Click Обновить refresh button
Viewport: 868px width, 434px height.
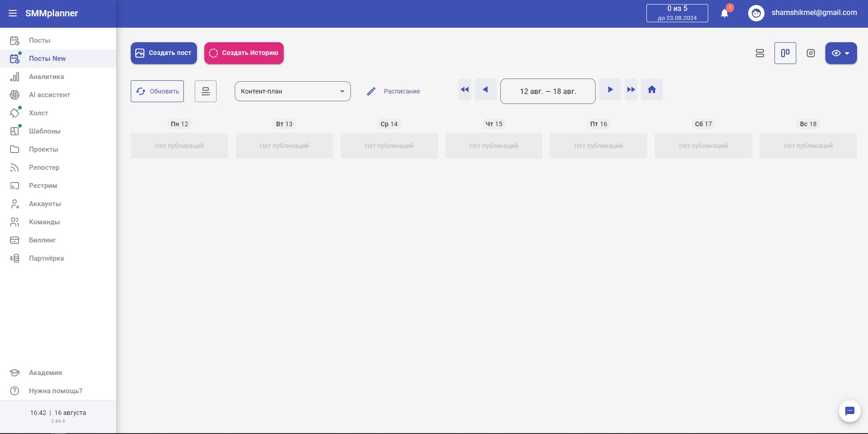157,91
